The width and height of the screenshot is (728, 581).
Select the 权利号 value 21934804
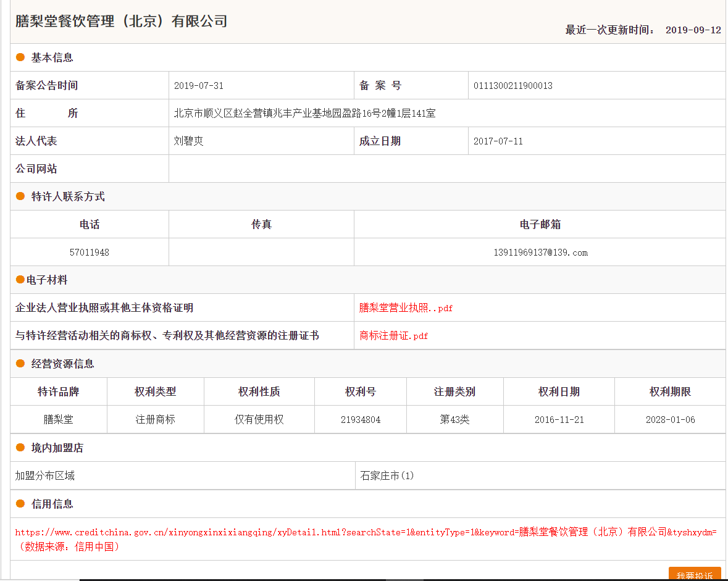(361, 420)
